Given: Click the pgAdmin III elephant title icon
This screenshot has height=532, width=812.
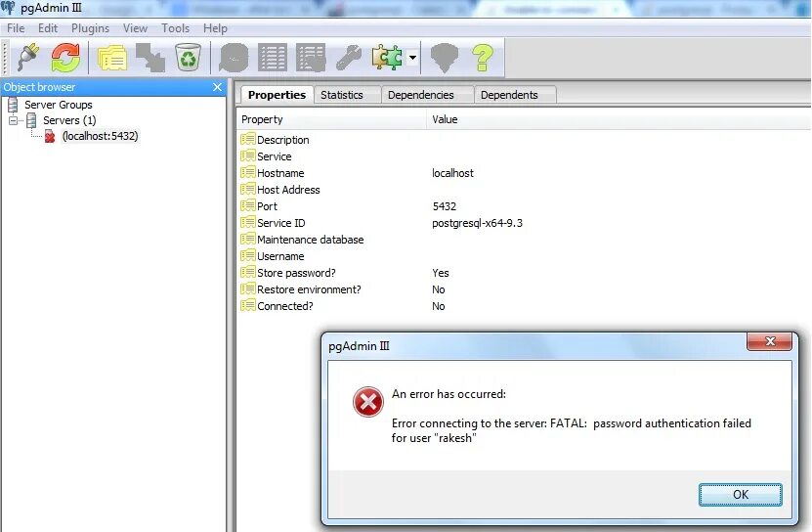Looking at the screenshot, I should 8,8.
